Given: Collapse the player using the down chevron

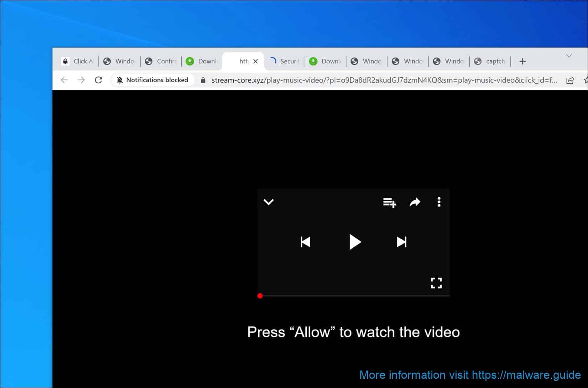Looking at the screenshot, I should [268, 202].
